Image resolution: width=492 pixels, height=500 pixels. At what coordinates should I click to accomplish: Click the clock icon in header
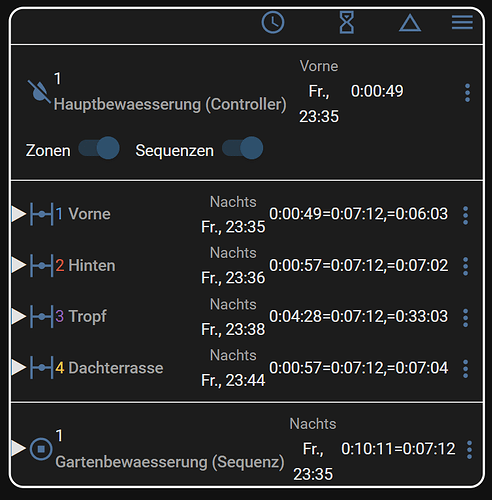pyautogui.click(x=273, y=23)
